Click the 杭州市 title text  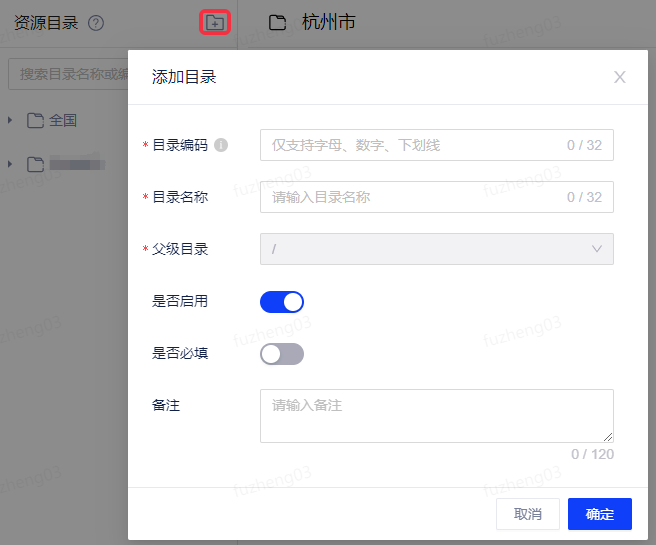328,22
